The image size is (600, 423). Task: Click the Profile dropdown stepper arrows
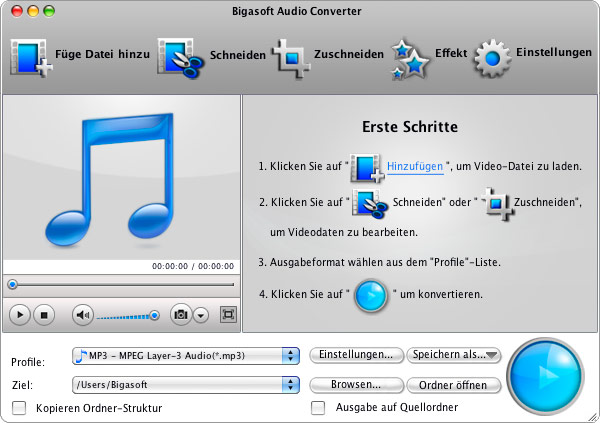(x=290, y=356)
